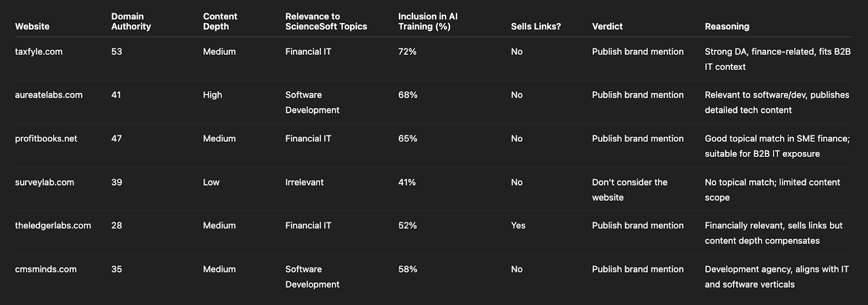Click the taxfyle.com website entry
868x305 pixels.
point(39,52)
